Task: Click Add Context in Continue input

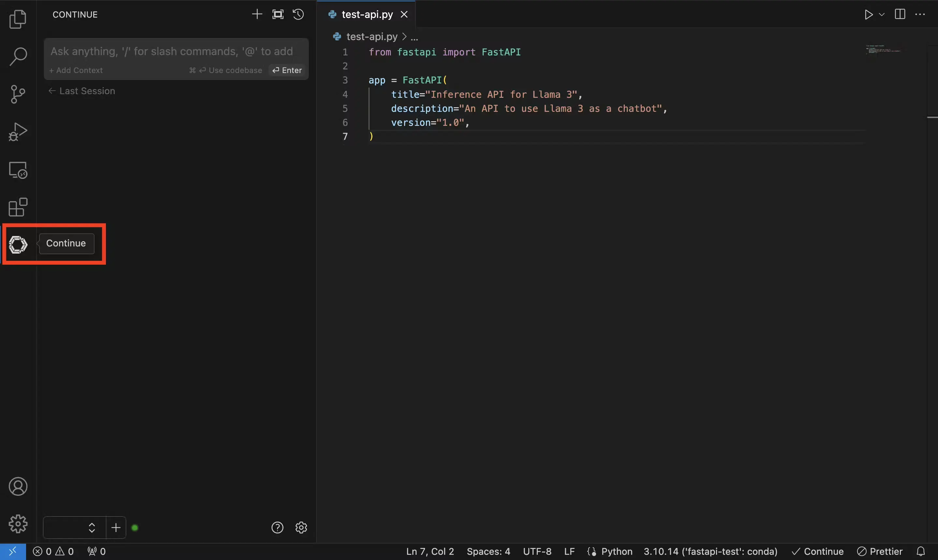Action: click(76, 70)
